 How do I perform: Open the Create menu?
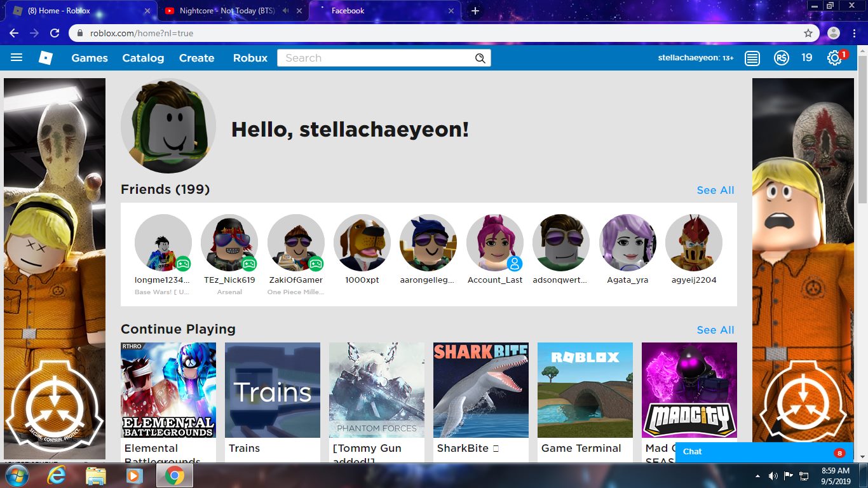[196, 58]
